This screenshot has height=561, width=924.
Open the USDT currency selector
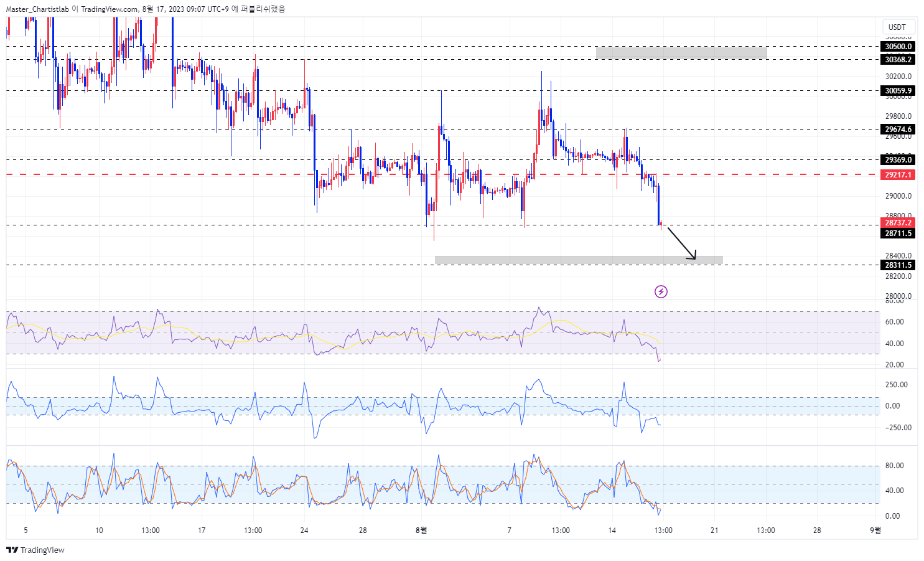(x=898, y=27)
